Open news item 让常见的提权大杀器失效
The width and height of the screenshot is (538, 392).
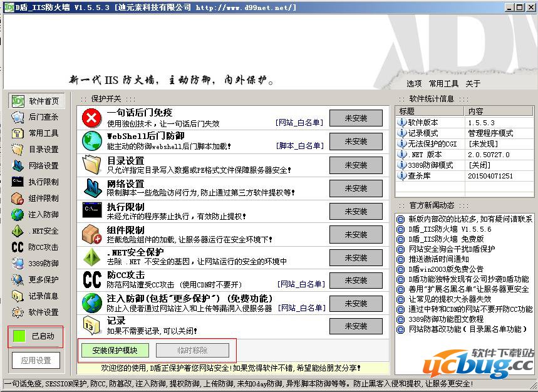pos(450,299)
